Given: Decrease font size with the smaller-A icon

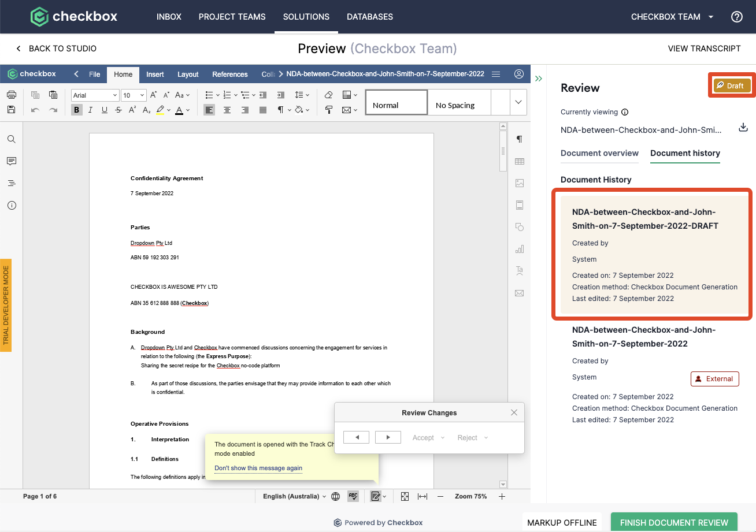Looking at the screenshot, I should [x=166, y=95].
